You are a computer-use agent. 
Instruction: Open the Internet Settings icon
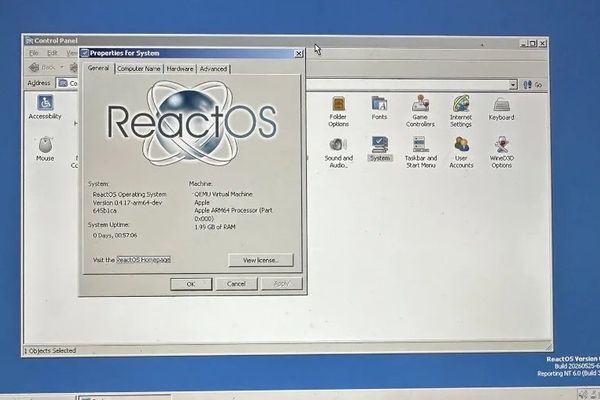[461, 111]
